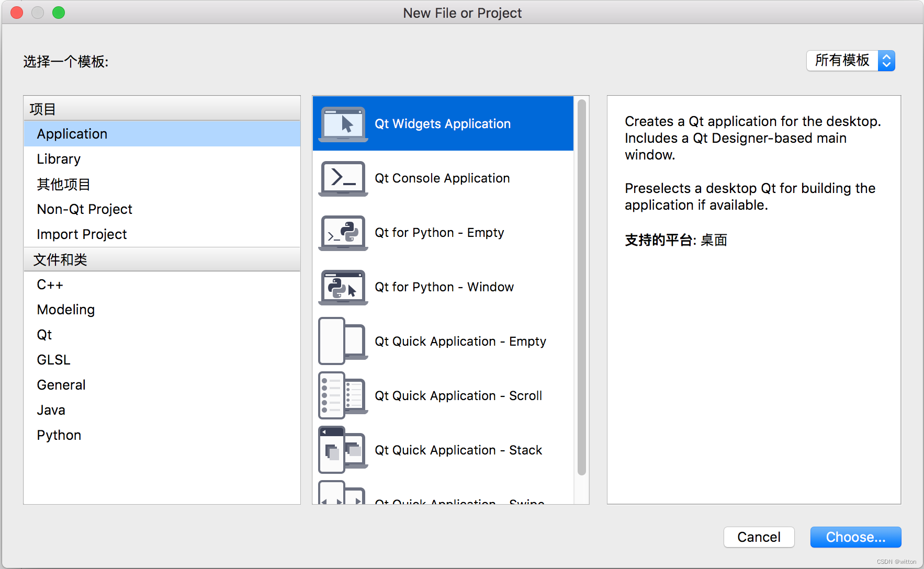Select the Library project category

[x=59, y=159]
